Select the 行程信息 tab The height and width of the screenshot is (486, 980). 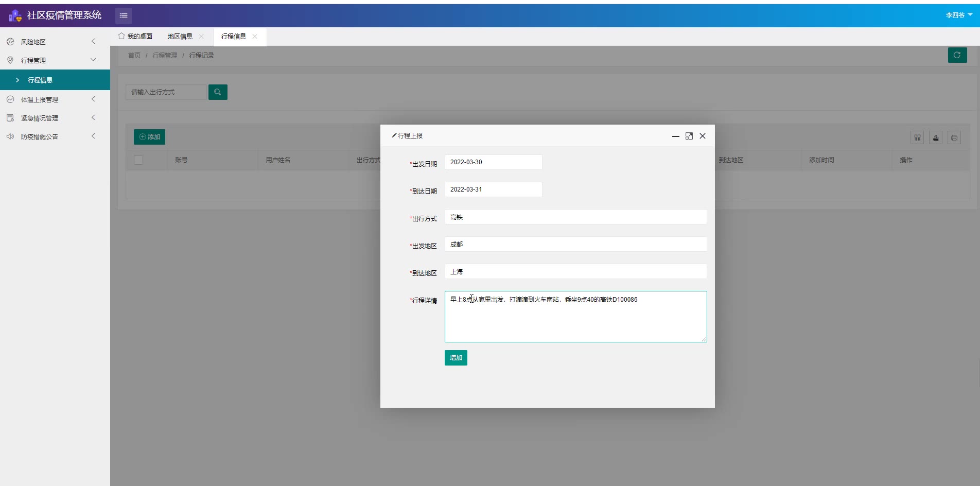click(234, 37)
